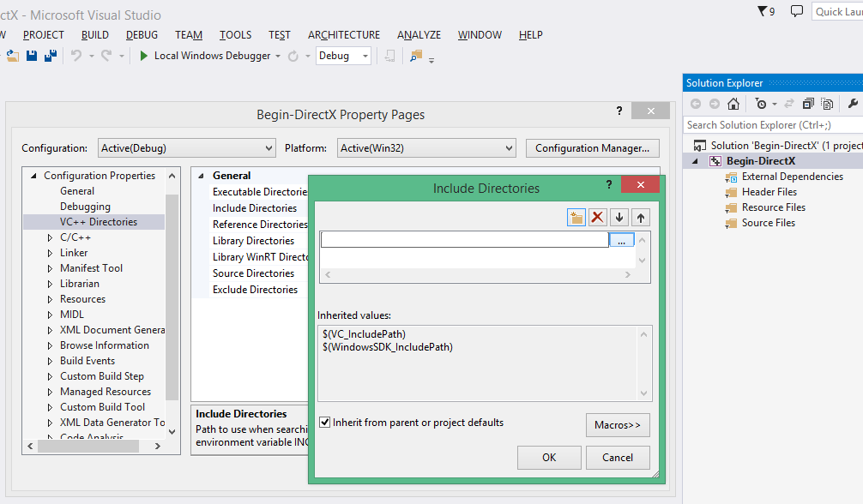Screen dimensions: 863x504
Task: Select VC++ Directories in property tree
Action: [99, 222]
